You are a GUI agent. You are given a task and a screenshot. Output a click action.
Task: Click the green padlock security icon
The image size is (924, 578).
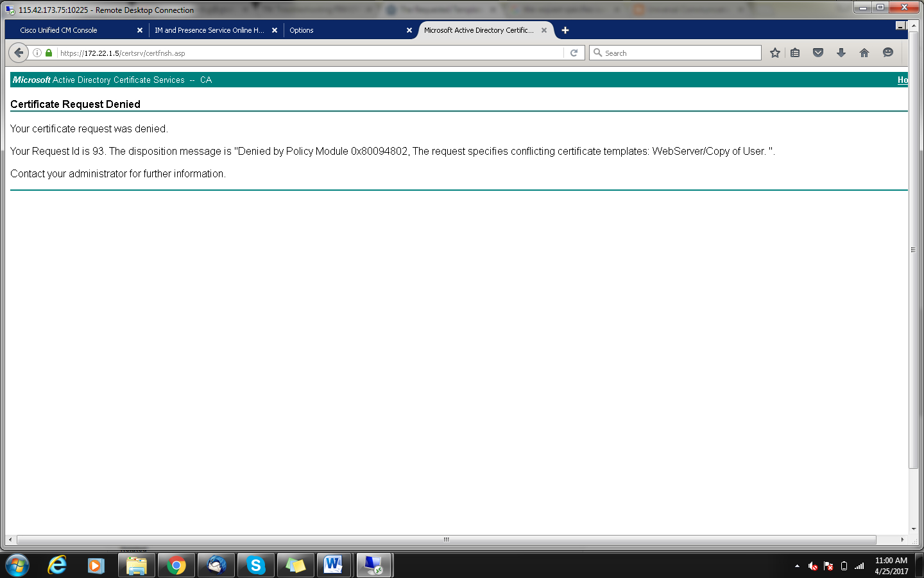[49, 53]
